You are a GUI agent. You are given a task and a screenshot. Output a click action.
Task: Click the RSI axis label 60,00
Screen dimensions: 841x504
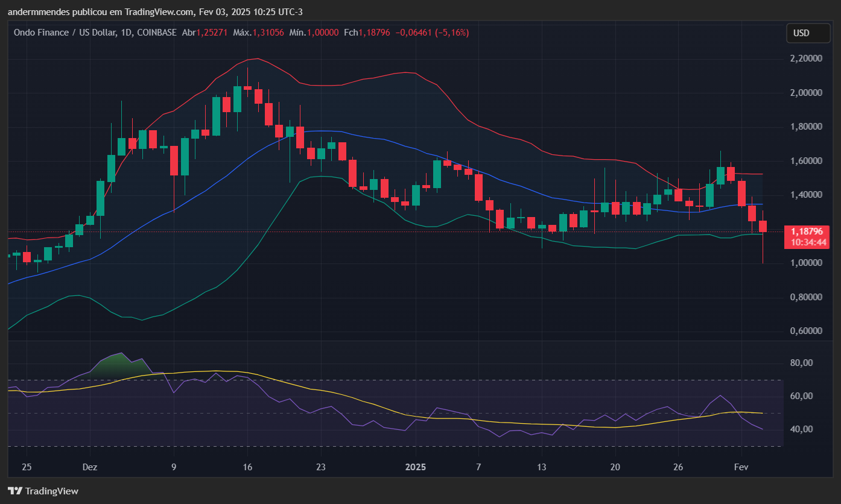[802, 396]
